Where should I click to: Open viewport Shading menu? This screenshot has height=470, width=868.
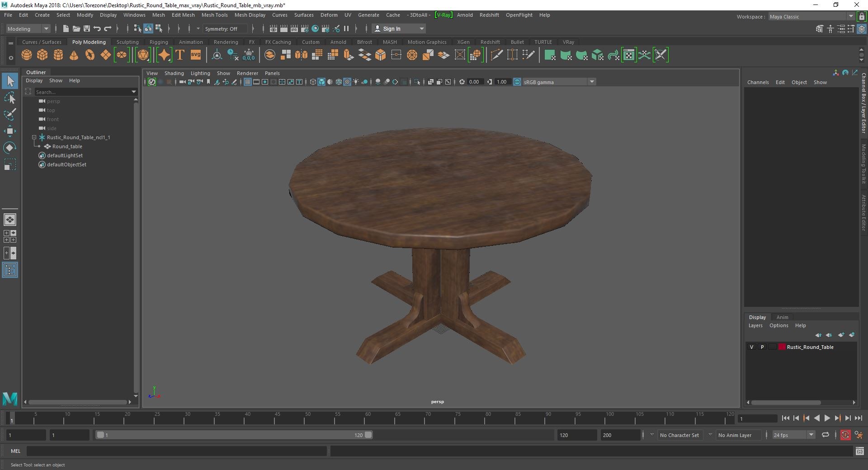point(174,73)
